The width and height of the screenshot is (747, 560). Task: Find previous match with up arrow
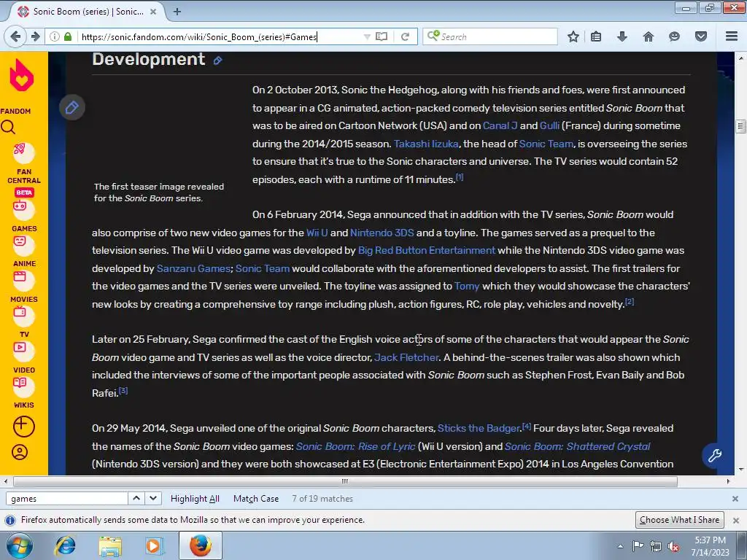[x=136, y=499]
